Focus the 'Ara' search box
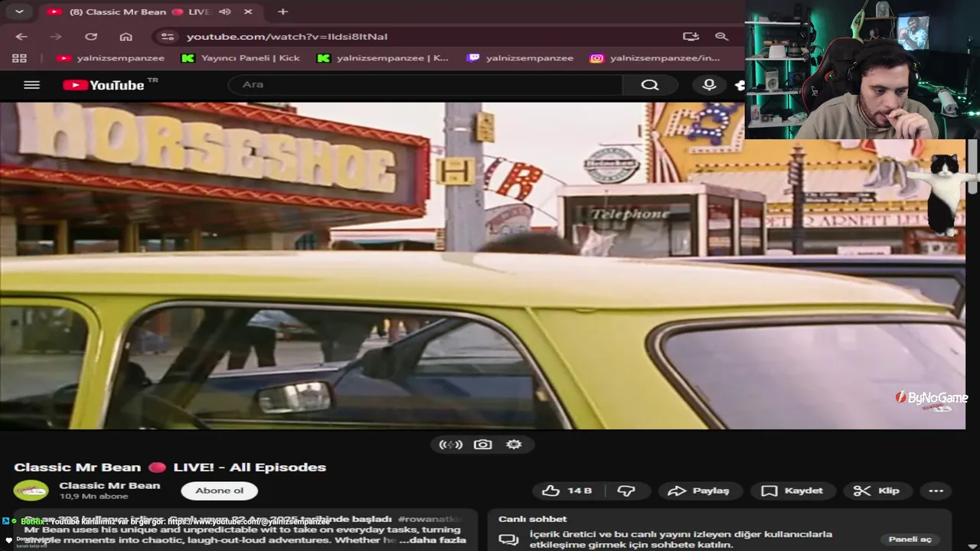This screenshot has height=551, width=980. (x=425, y=85)
